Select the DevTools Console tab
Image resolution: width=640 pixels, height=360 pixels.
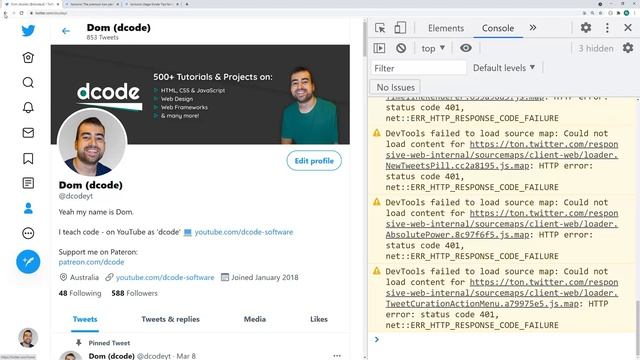click(x=498, y=28)
